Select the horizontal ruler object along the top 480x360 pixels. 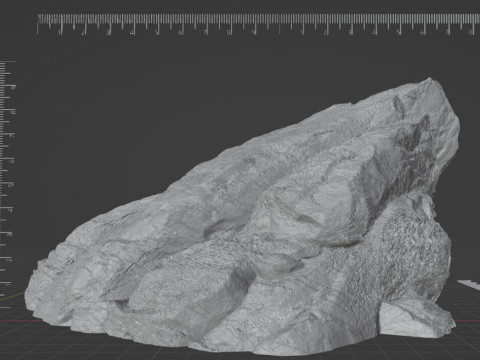point(258,24)
